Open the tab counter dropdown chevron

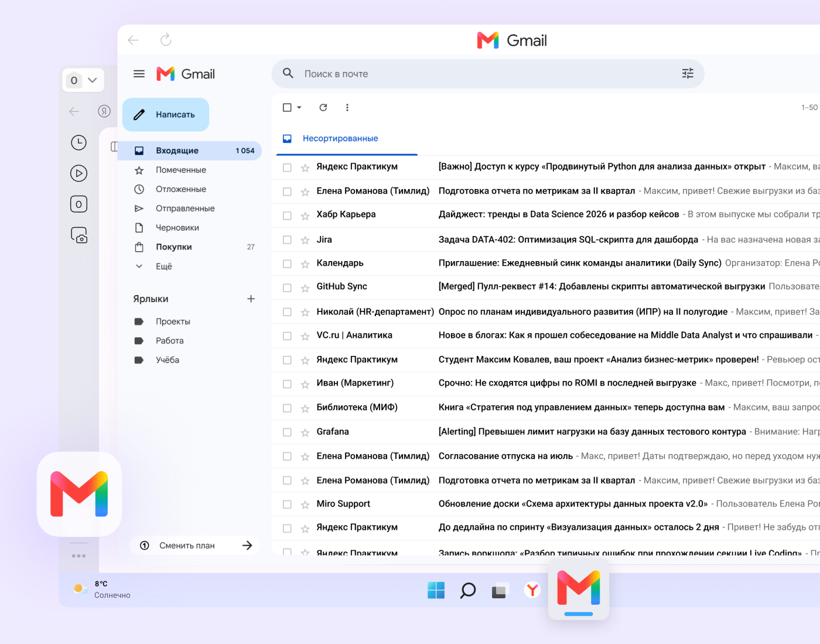point(92,80)
